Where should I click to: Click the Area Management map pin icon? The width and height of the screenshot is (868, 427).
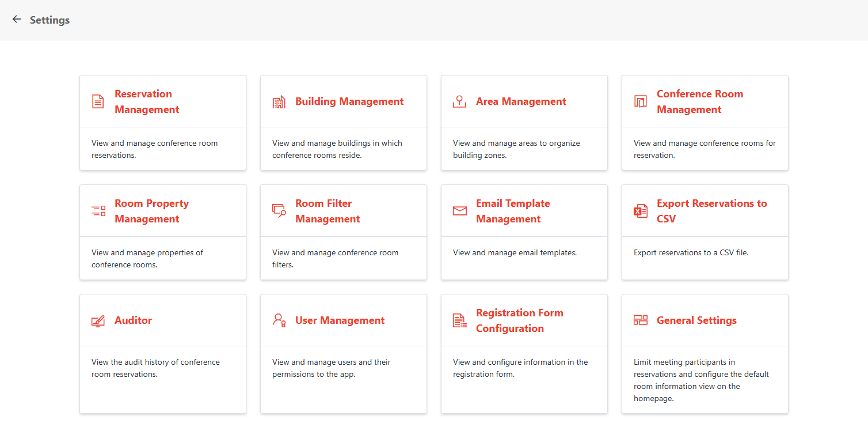[459, 101]
